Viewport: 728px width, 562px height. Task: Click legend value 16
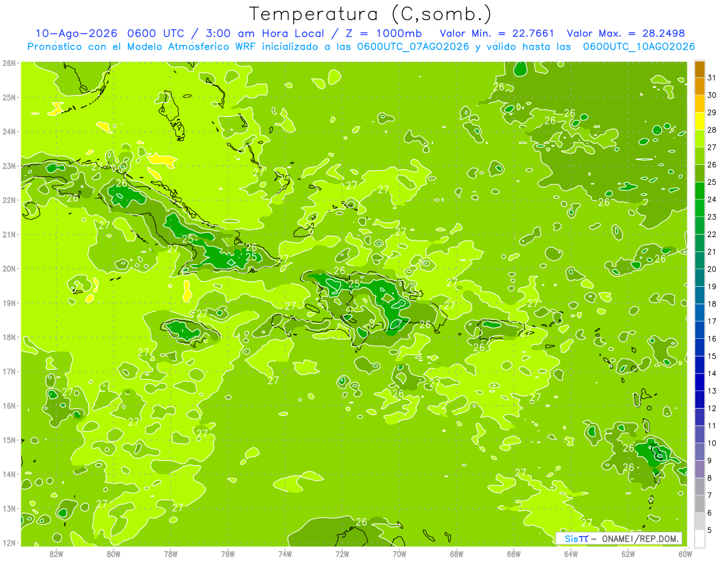712,338
